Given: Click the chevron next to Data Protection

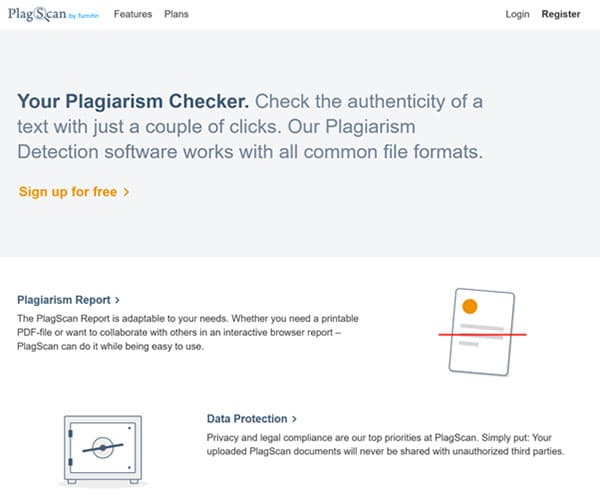Looking at the screenshot, I should 294,419.
